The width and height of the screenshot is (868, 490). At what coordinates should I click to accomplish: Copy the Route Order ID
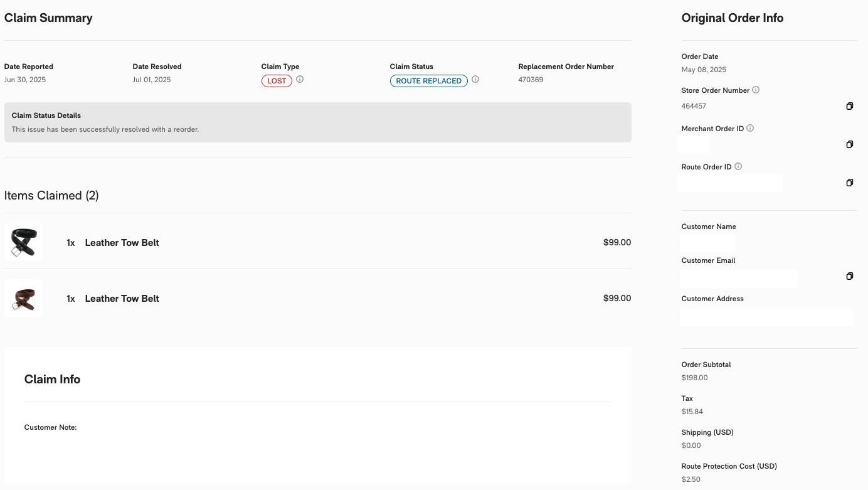tap(850, 183)
